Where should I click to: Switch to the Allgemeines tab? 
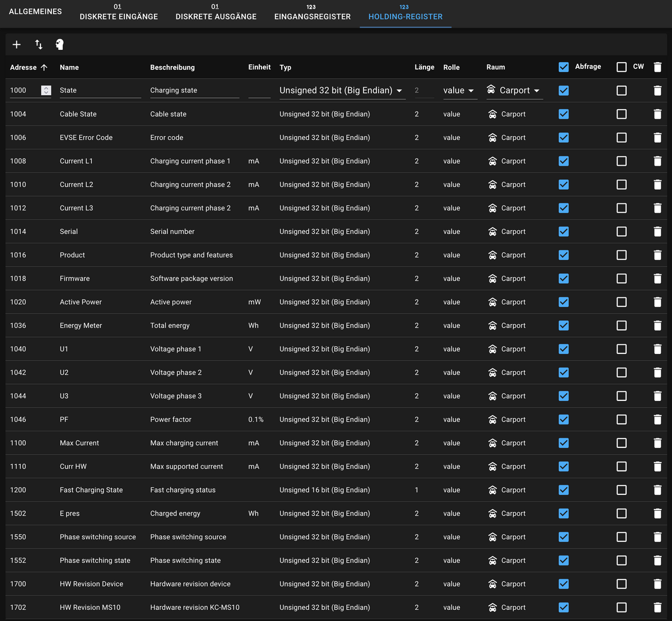coord(35,11)
